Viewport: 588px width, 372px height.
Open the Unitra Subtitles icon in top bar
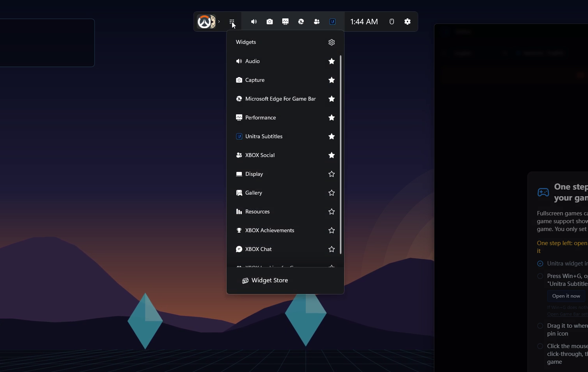click(332, 22)
